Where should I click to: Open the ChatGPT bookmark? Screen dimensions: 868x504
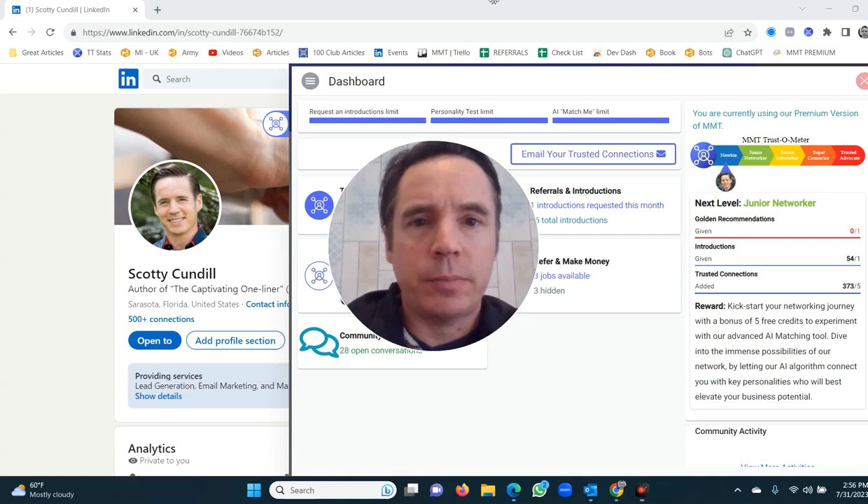(x=742, y=52)
